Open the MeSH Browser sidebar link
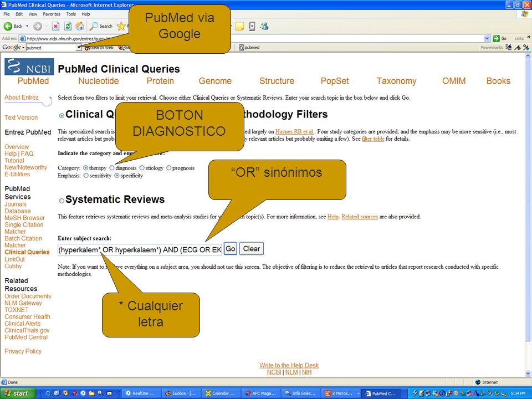Viewport: 532px width, 399px height. [24, 218]
